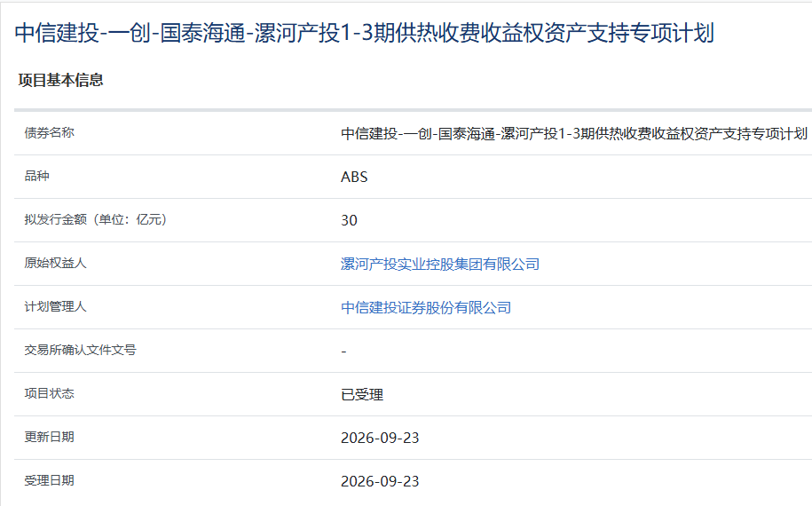Click the dash value for 交易所确认文件文号

click(343, 352)
